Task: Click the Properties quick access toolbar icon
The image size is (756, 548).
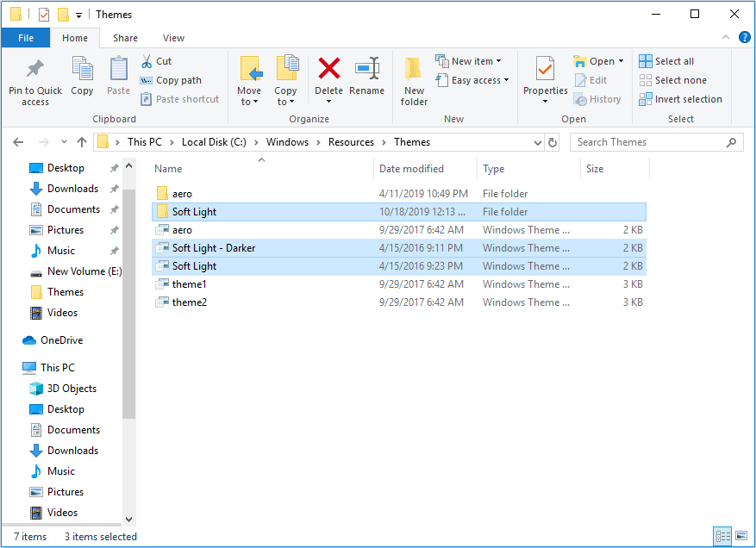Action: tap(44, 15)
